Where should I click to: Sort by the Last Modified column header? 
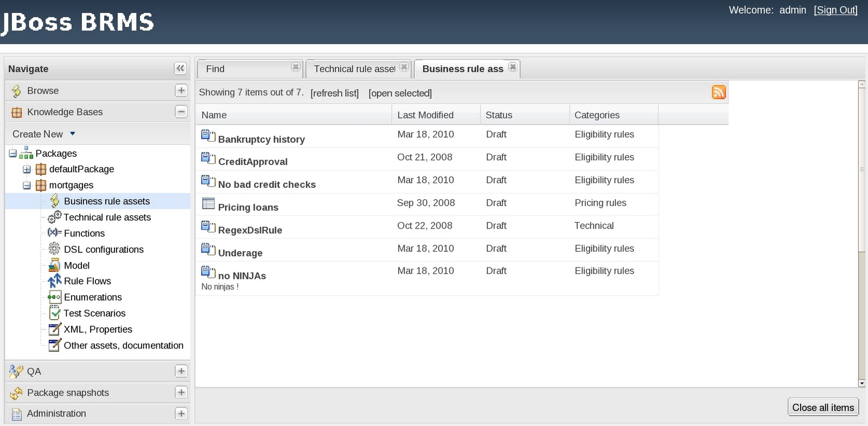pos(436,115)
